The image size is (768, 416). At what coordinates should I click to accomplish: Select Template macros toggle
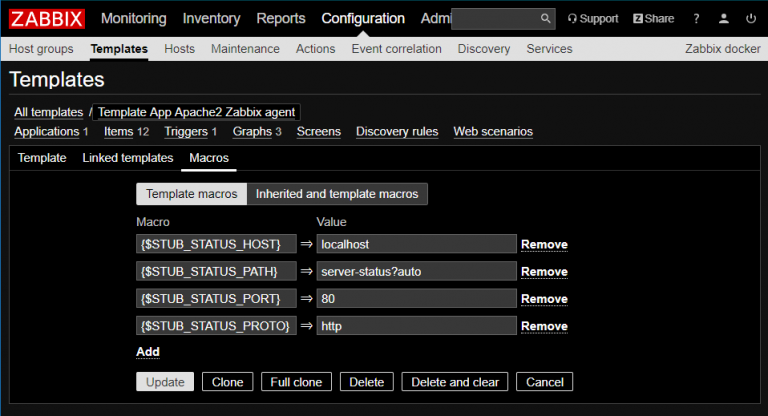tap(192, 194)
